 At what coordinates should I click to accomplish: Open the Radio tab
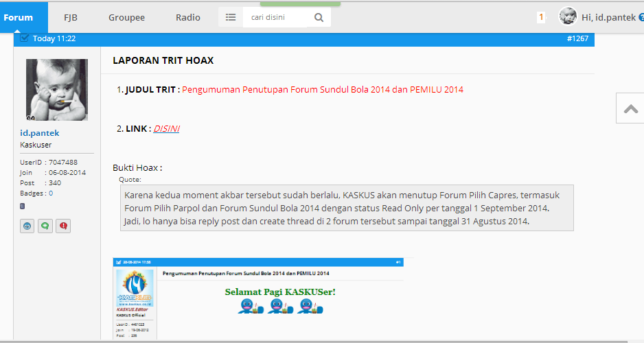tap(187, 17)
